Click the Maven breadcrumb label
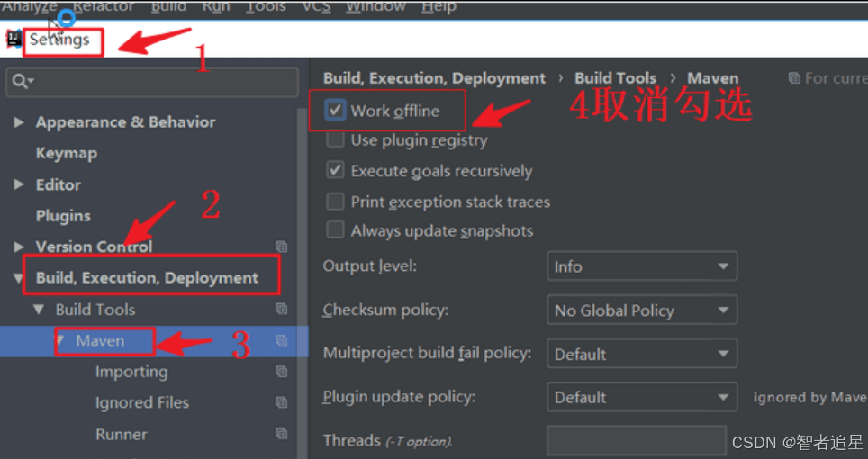The image size is (868, 459). 713,78
